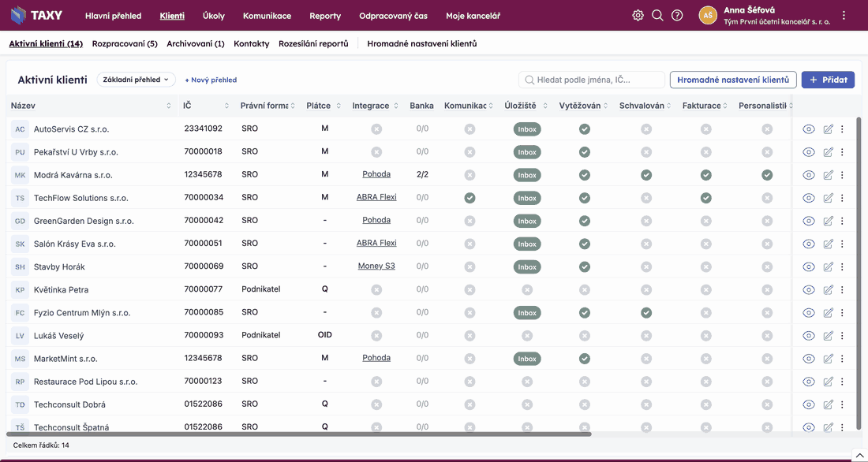The height and width of the screenshot is (462, 868).
Task: Toggle Schvalování status for Modrá Kavárna
Action: (x=646, y=175)
